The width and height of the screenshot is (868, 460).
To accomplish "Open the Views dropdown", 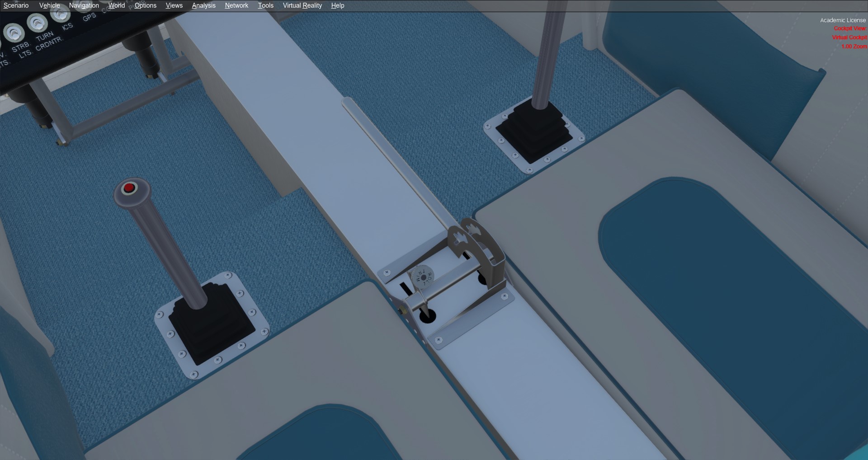I will 174,5.
